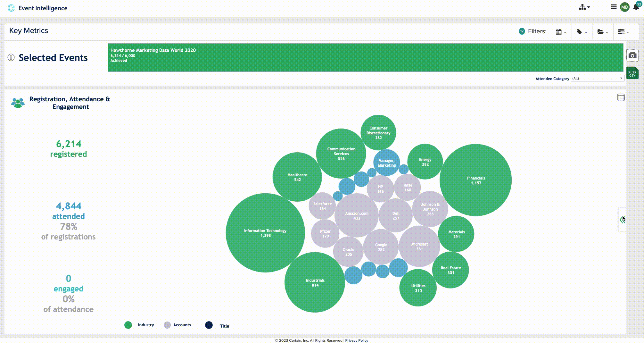
Task: Select the Industrials 814 bubble
Action: 315,282
